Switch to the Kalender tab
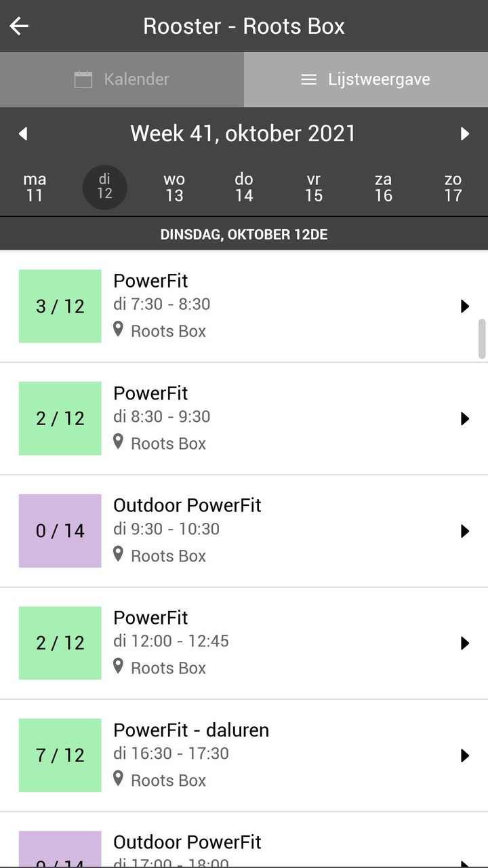 click(122, 79)
